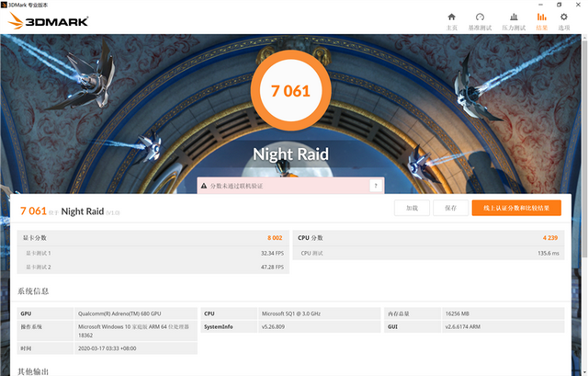This screenshot has width=588, height=376.
Task: Select the 显卡分数 graphics score row
Action: [x=151, y=238]
